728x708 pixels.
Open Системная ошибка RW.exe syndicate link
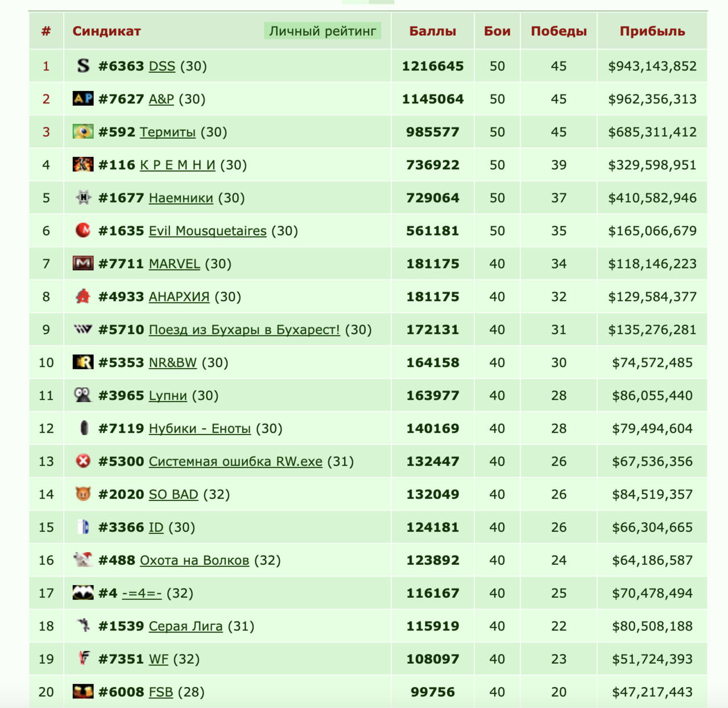click(x=235, y=462)
